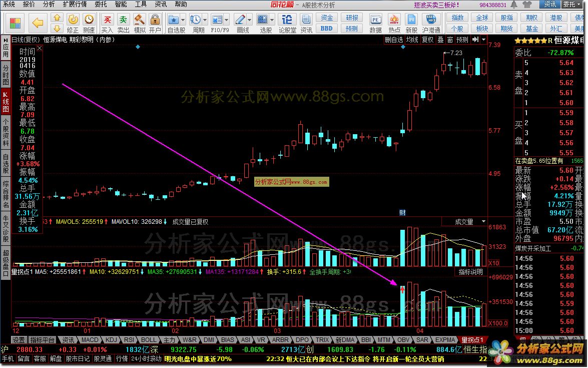Open the 论股堂 forum icon
The height and width of the screenshot is (368, 588).
point(287,20)
